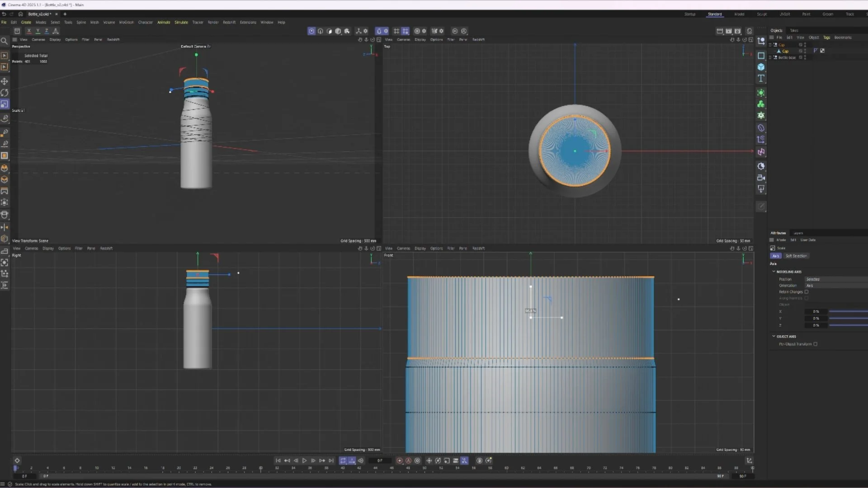Switch to the Takes tab
Image resolution: width=868 pixels, height=488 pixels.
point(794,31)
